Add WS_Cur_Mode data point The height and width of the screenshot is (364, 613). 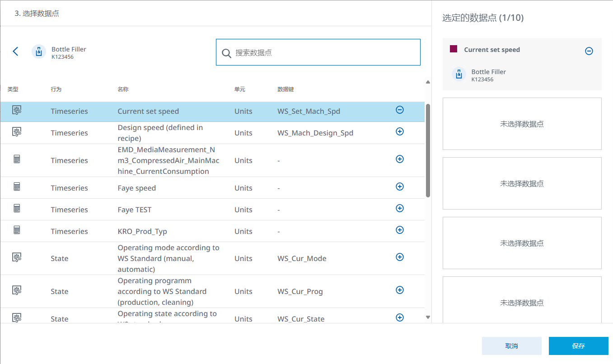click(x=399, y=257)
